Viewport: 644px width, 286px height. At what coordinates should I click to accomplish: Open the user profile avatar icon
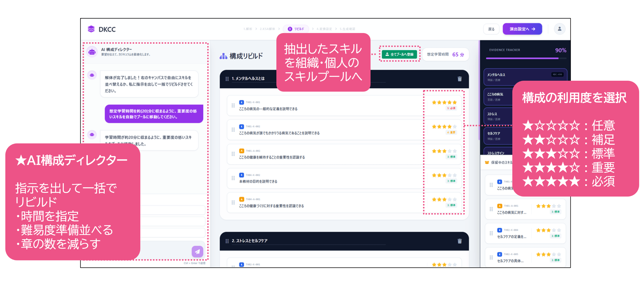point(559,29)
